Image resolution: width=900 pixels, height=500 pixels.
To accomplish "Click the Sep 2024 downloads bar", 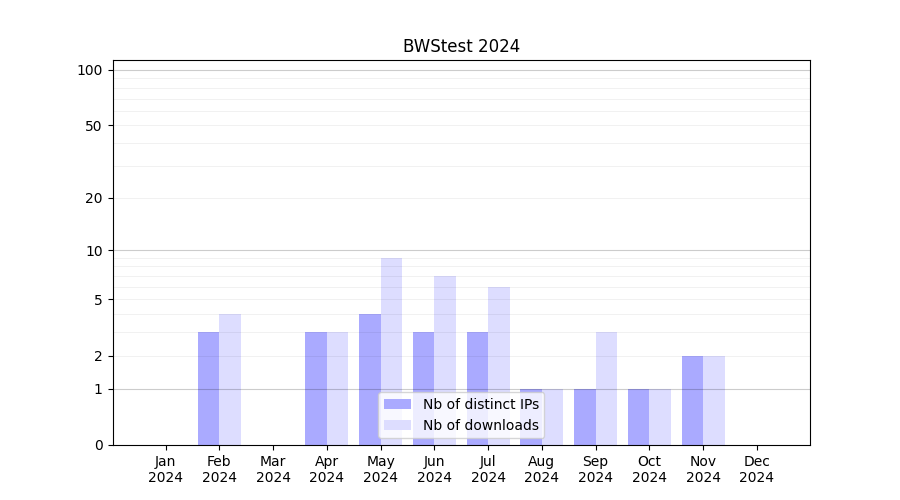I will tap(606, 388).
